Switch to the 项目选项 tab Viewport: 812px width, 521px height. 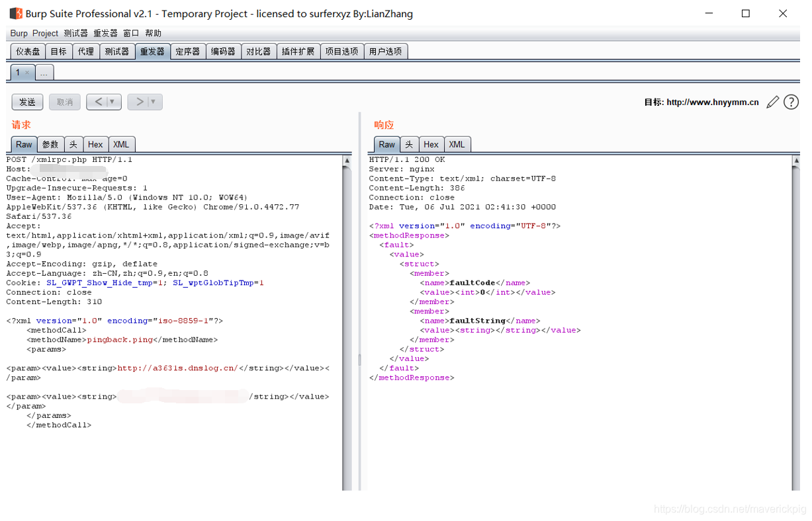(342, 52)
